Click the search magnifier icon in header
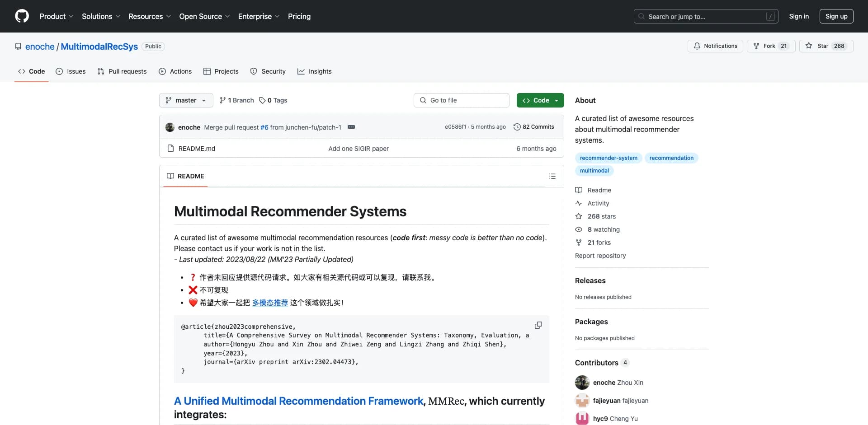This screenshot has height=425, width=868. coord(641,16)
